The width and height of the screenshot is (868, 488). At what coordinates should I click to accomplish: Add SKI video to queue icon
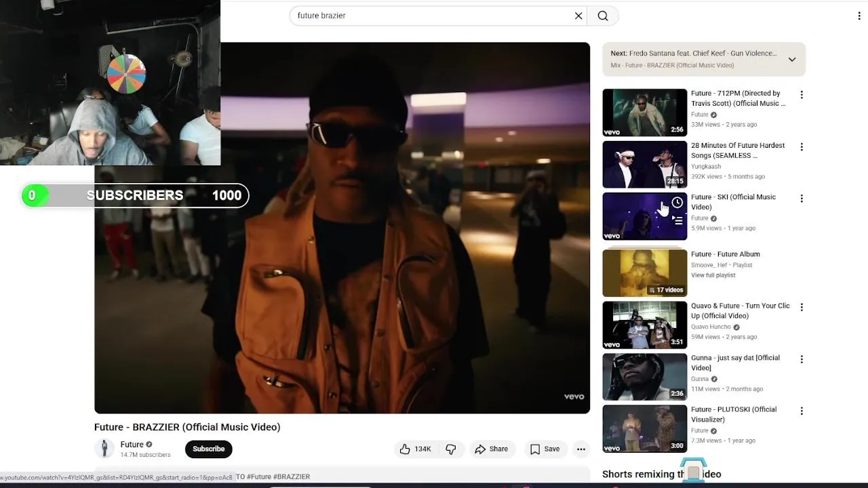click(x=677, y=220)
